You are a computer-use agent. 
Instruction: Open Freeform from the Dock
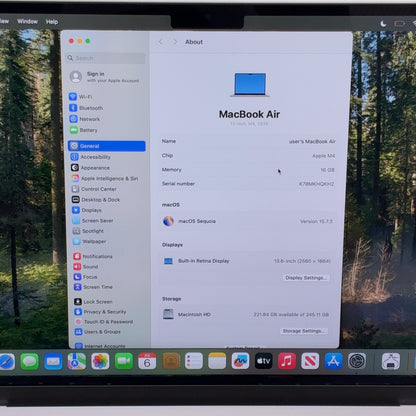coord(240,361)
